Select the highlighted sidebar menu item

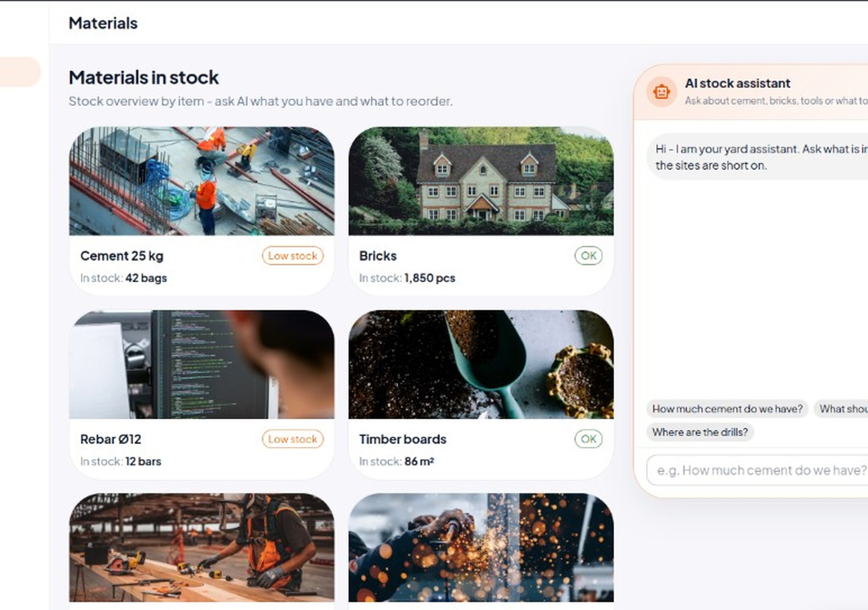pyautogui.click(x=20, y=72)
